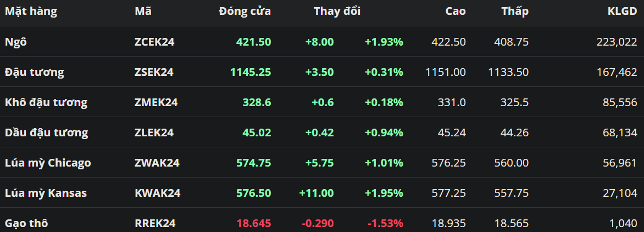Click the Mặt hàng column header
644x232 pixels.
click(31, 11)
